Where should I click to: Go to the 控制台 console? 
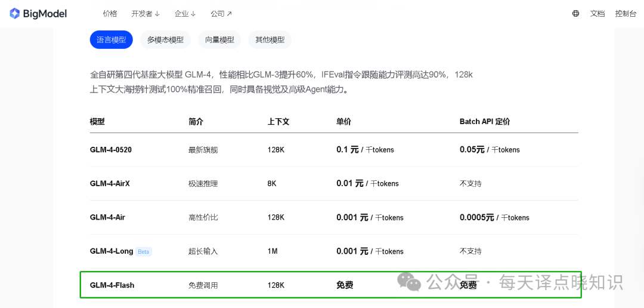[x=626, y=14]
